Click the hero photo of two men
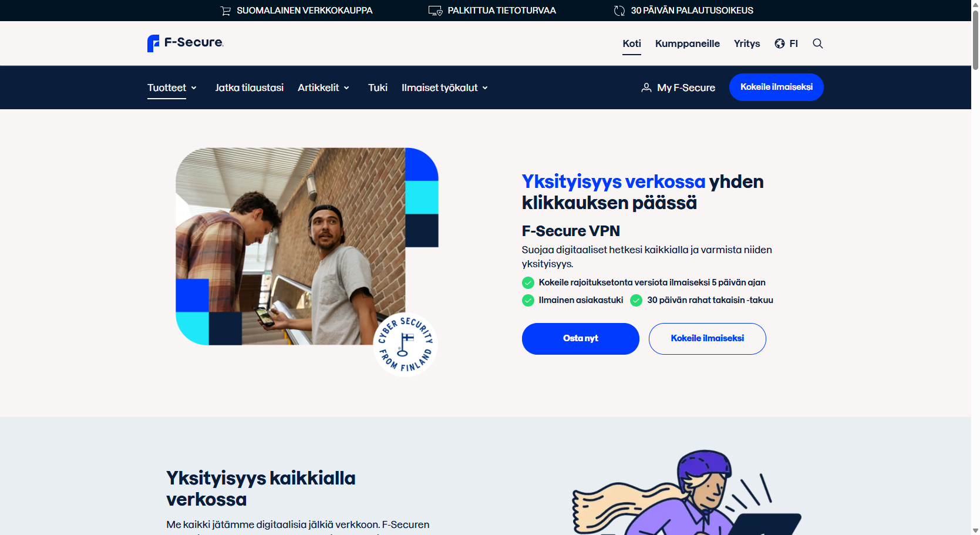 291,246
